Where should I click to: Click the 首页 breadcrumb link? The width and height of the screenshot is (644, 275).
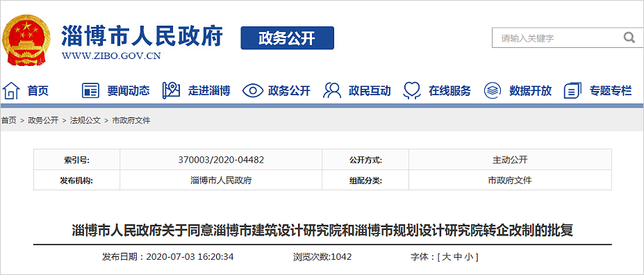click(x=8, y=121)
